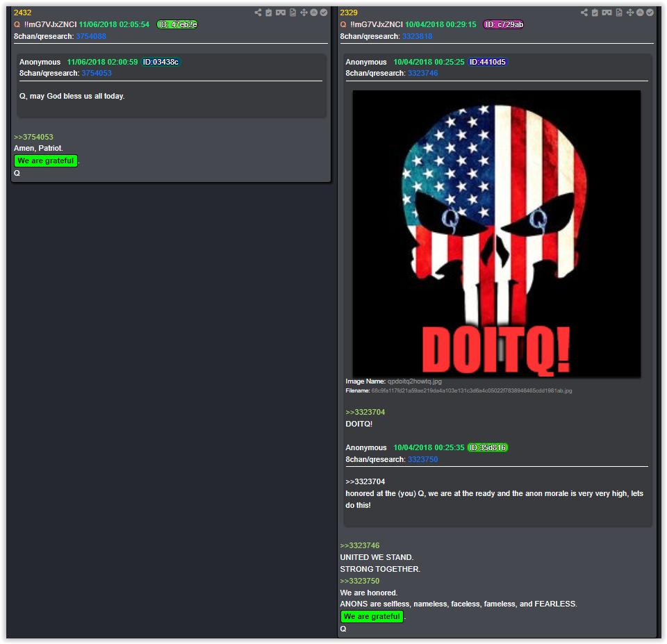Click the VR goggles icon on post 2329
The width and height of the screenshot is (667, 644).
coord(607,13)
